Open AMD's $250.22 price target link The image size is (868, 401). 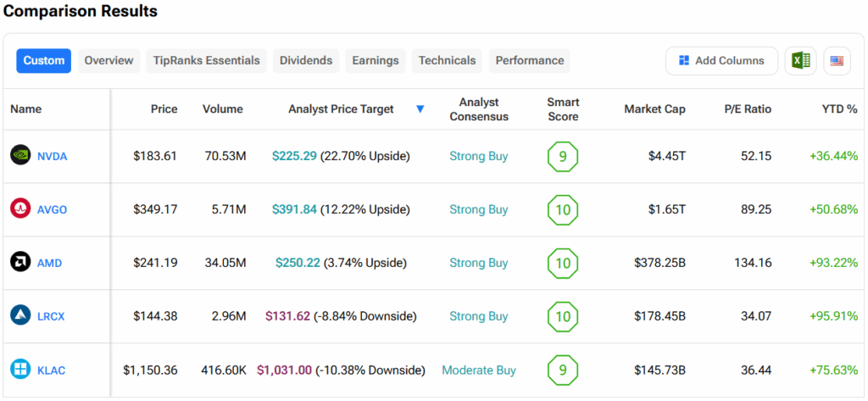[298, 263]
